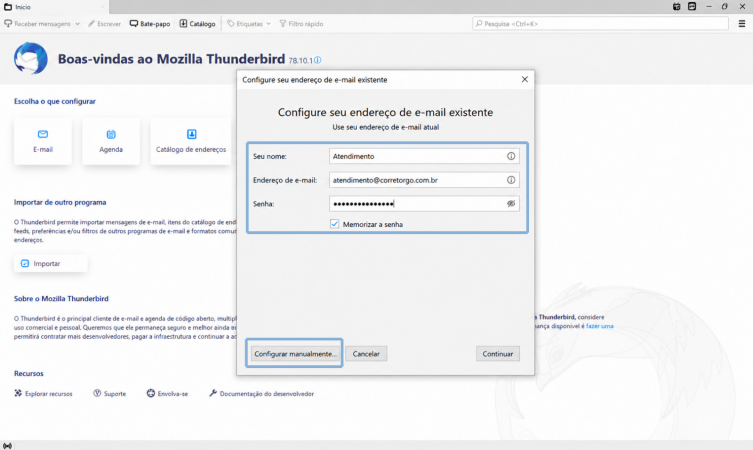Focus the Pesquisa search field
Image resolution: width=753 pixels, height=450 pixels.
600,24
